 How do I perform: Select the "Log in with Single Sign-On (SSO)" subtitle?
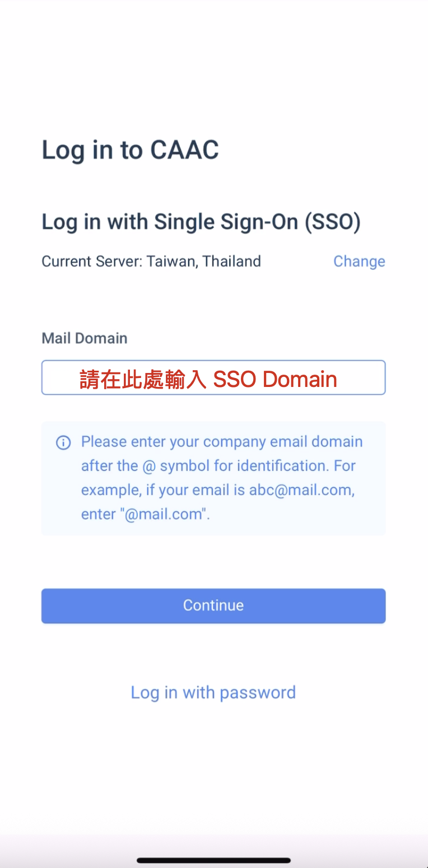coord(201,222)
